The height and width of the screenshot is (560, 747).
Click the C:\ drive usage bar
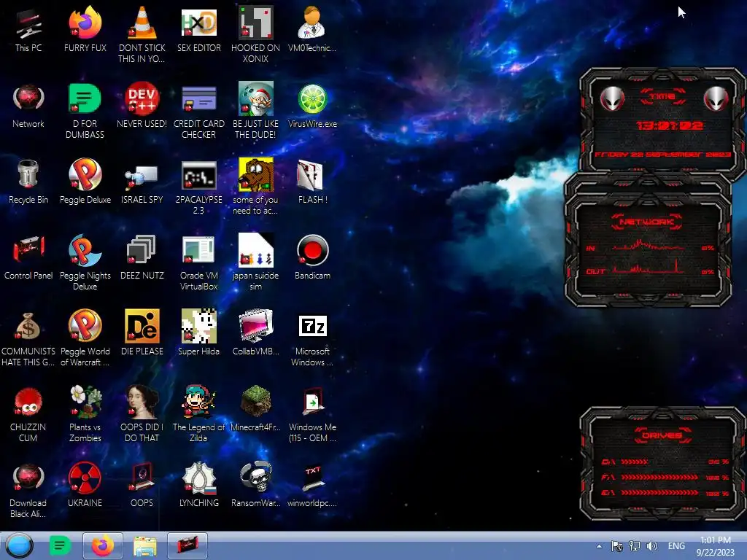[x=635, y=462]
